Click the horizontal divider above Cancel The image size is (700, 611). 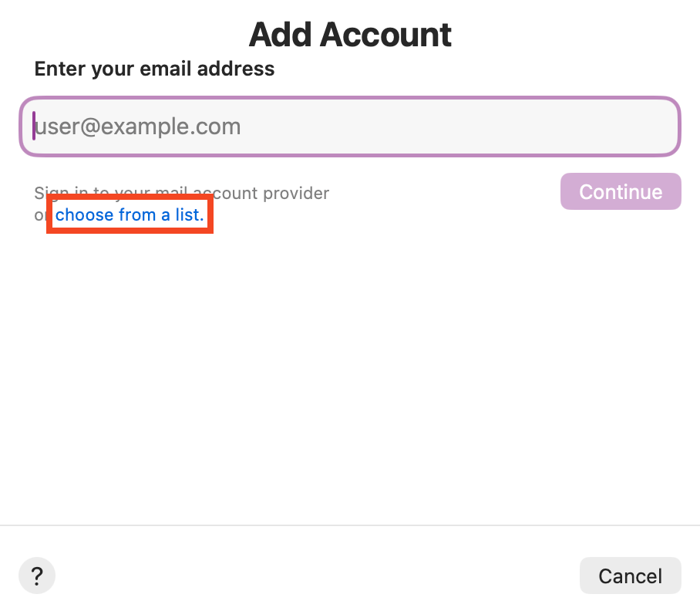pyautogui.click(x=350, y=525)
